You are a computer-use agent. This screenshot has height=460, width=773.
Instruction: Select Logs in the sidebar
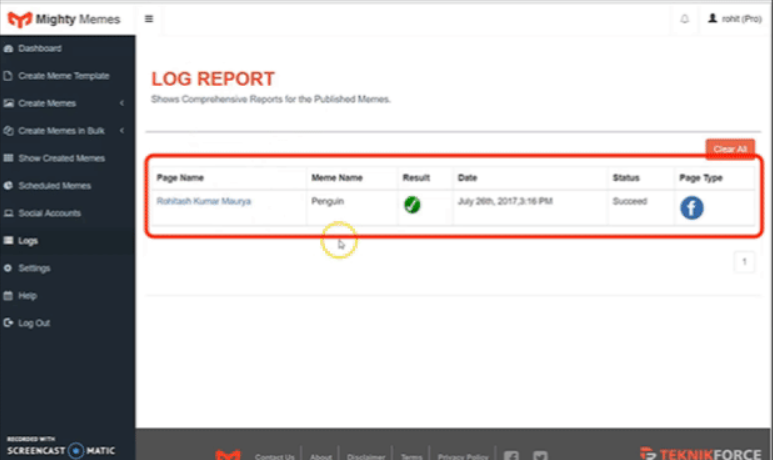tap(28, 241)
